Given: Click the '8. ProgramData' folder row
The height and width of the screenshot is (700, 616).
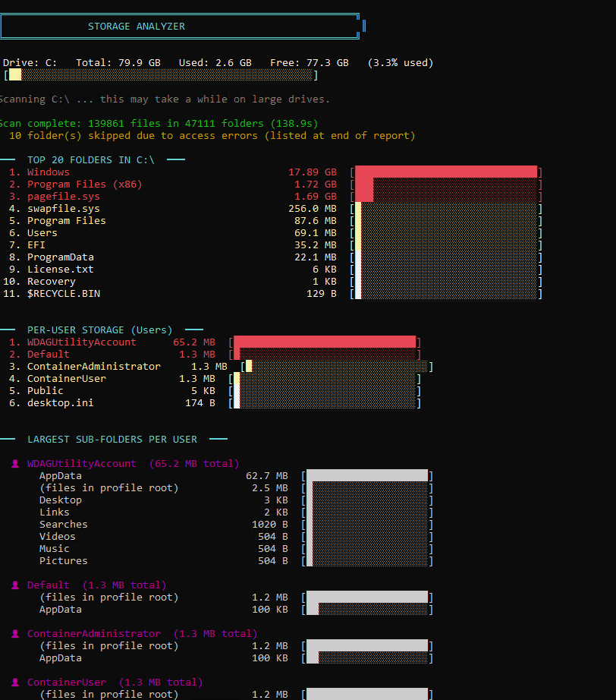Looking at the screenshot, I should (272, 257).
